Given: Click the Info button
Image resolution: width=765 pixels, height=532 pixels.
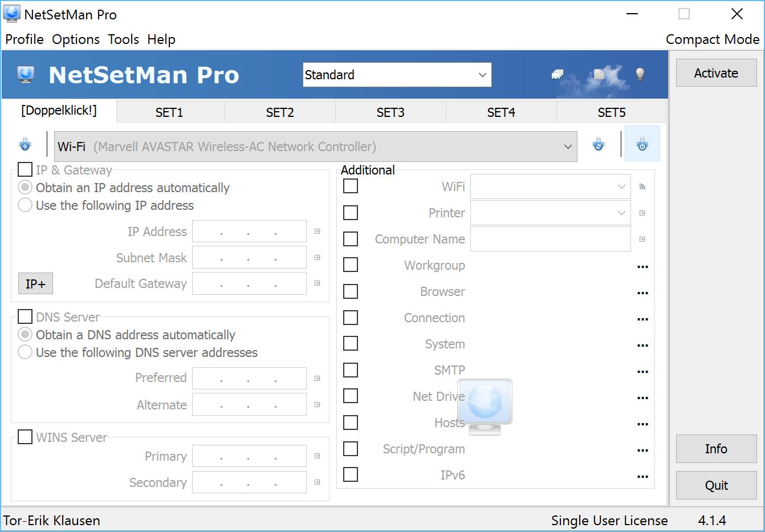Looking at the screenshot, I should coord(717,449).
